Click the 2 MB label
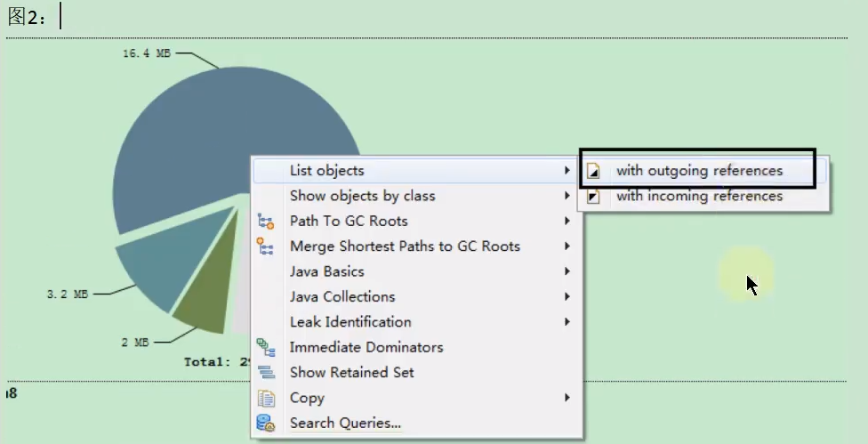Image resolution: width=868 pixels, height=444 pixels. pyautogui.click(x=135, y=343)
